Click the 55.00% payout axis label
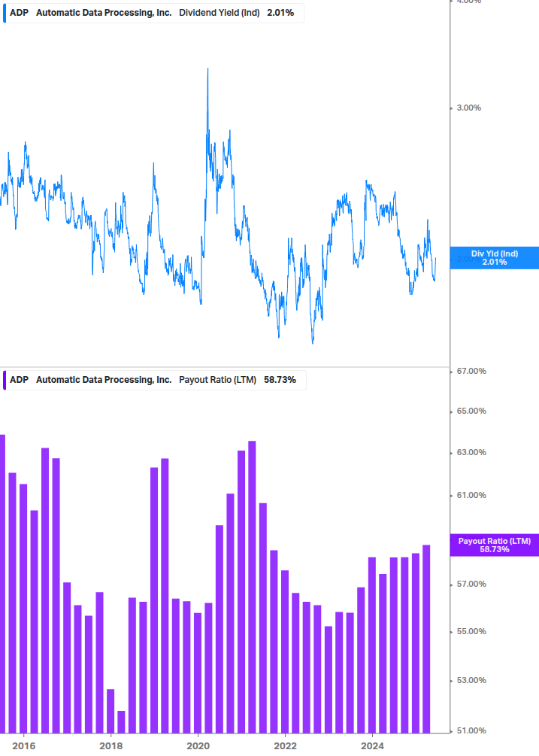539x756 pixels. click(x=471, y=632)
